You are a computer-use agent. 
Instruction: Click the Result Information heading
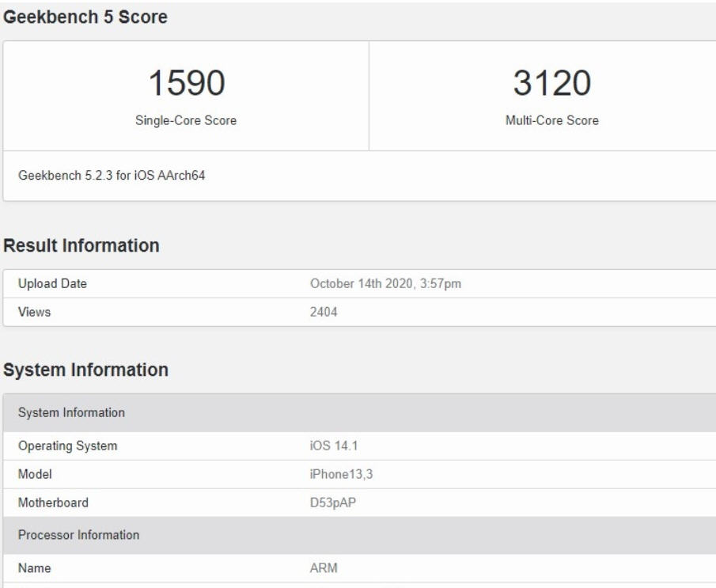coord(81,245)
